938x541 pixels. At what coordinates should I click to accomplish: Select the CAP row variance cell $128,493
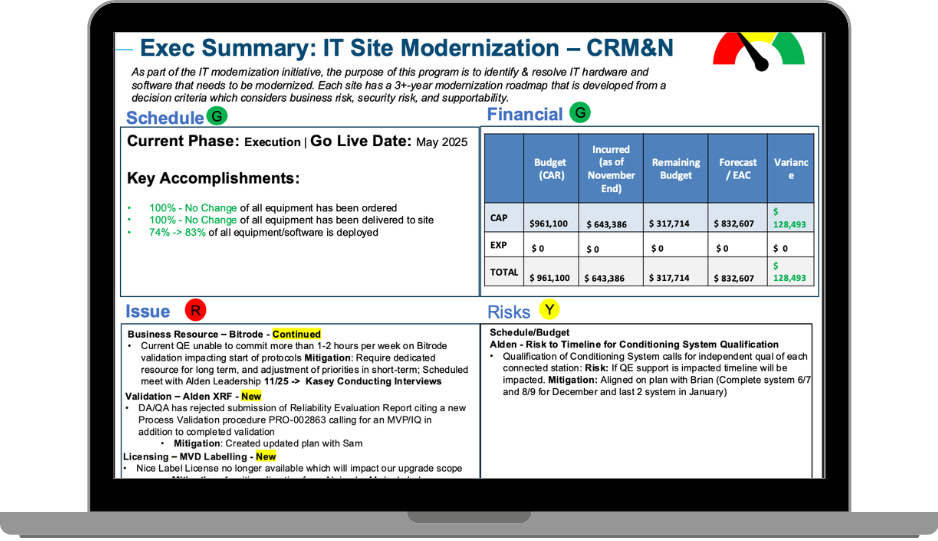coord(789,218)
